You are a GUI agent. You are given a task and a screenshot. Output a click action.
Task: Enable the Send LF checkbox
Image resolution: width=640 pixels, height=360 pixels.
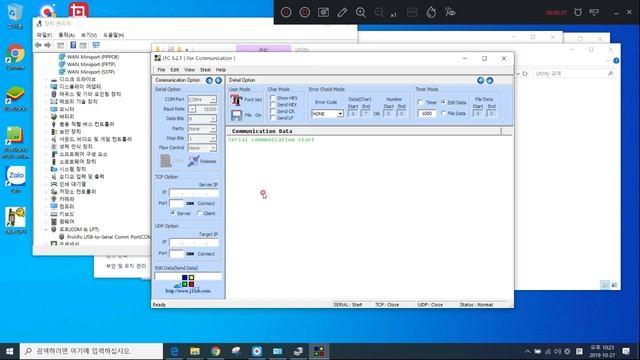[x=273, y=118]
